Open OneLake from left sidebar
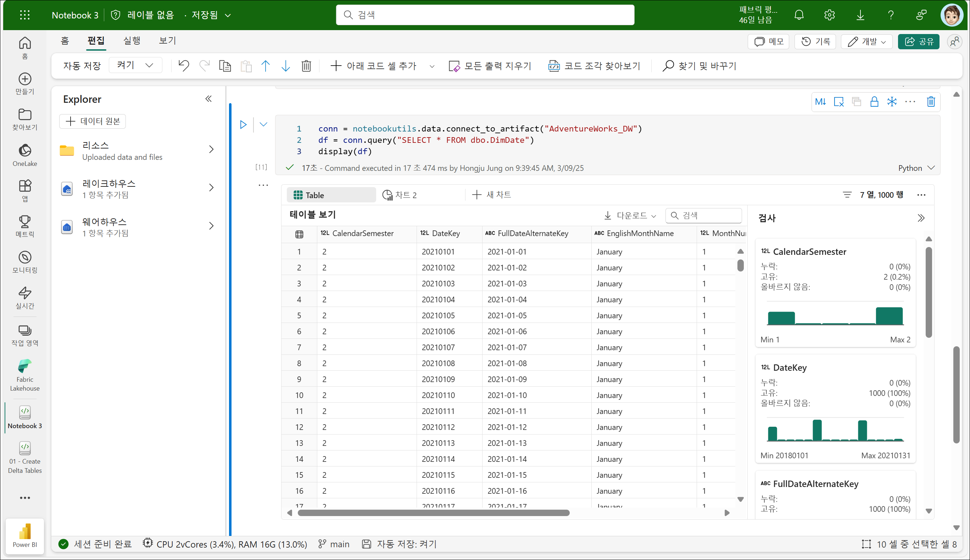Screen dimensions: 970x560 [x=24, y=155]
